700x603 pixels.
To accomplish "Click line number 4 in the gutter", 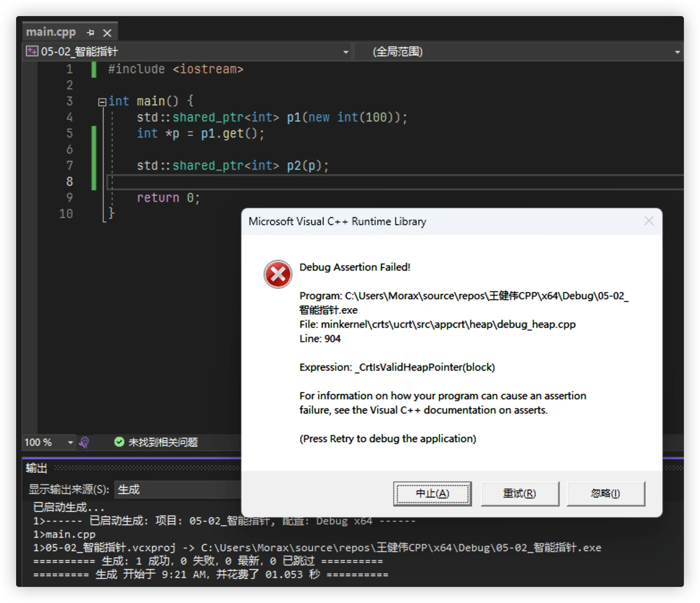I will point(69,117).
